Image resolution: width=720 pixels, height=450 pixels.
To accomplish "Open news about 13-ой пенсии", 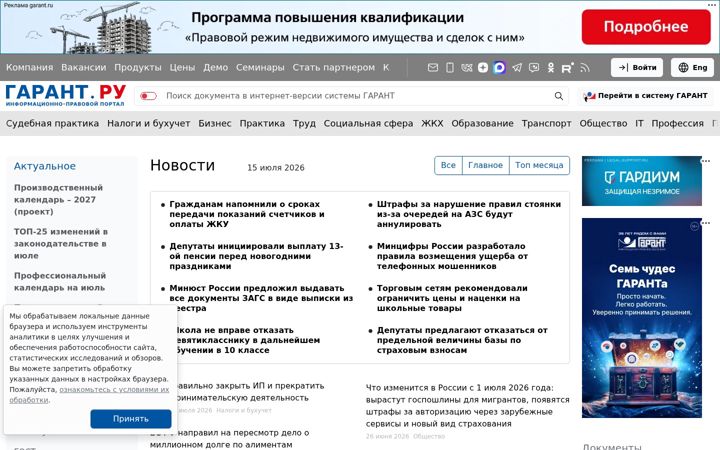I will (256, 256).
